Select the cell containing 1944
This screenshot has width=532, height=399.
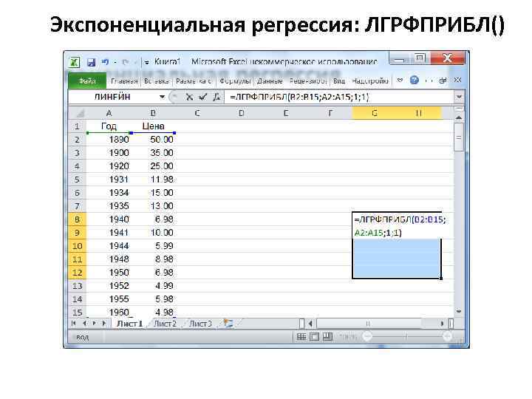pyautogui.click(x=109, y=246)
